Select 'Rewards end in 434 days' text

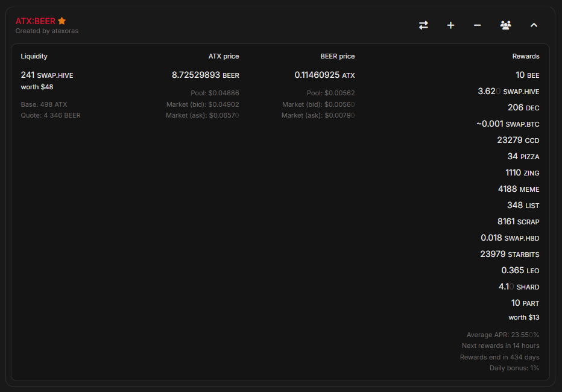tap(500, 357)
